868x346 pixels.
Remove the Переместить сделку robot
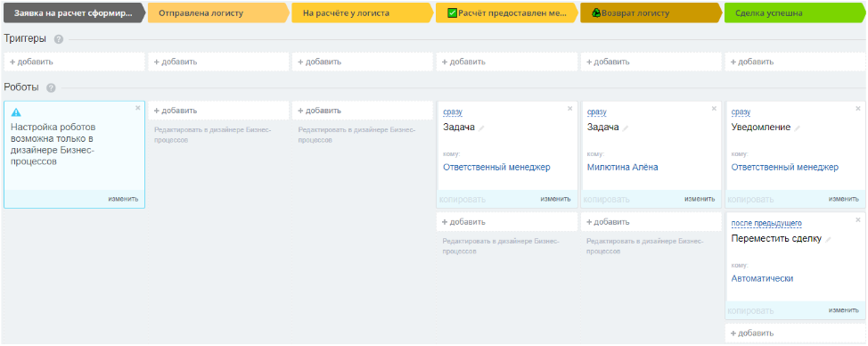click(x=858, y=219)
